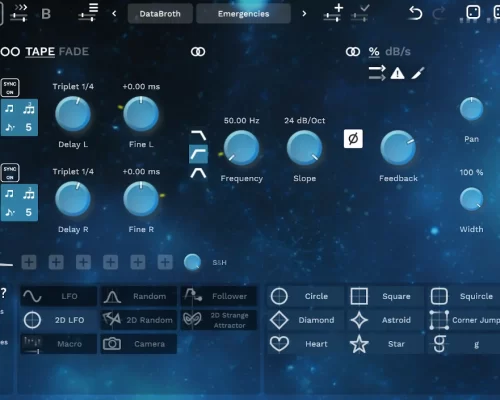Click the link rings icon beside percent
This screenshot has height=400, width=500.
tap(353, 52)
